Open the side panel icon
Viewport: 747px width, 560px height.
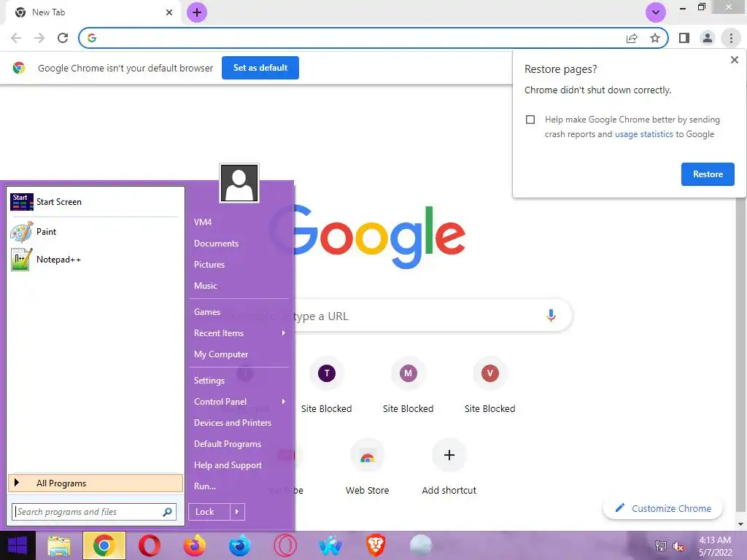tap(684, 38)
